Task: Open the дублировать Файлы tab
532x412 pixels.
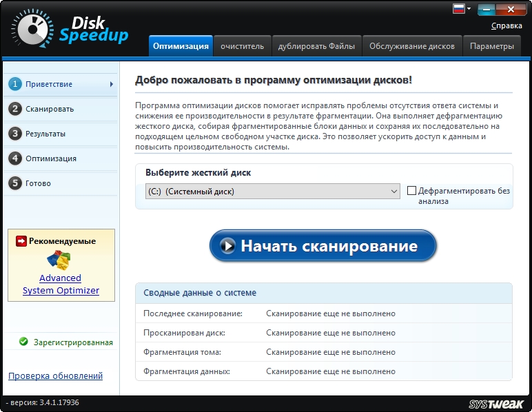Action: 316,46
